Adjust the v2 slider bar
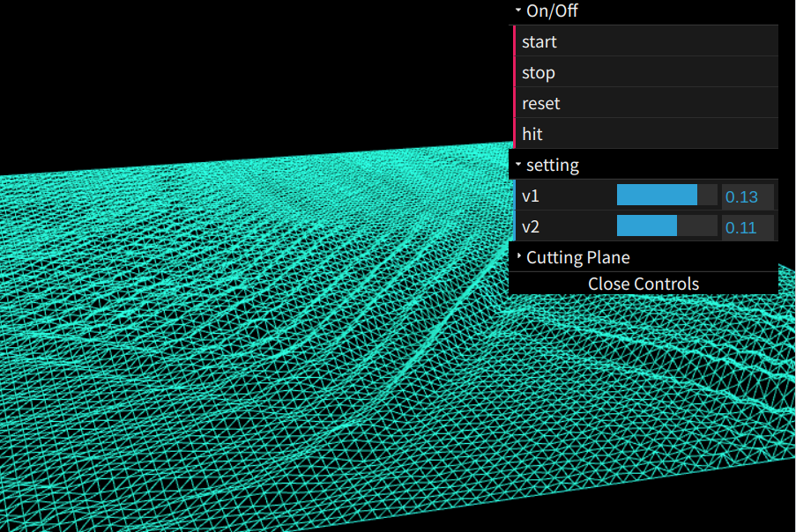 coord(666,226)
